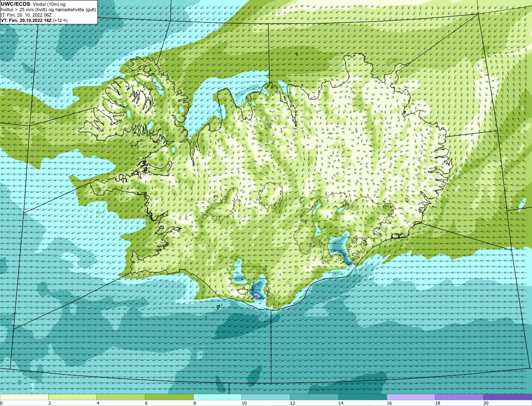This screenshot has height=406, width=532.
Task: Click the "UWC/ECDS: Vindur (10m) og" title line
Action: pos(33,4)
